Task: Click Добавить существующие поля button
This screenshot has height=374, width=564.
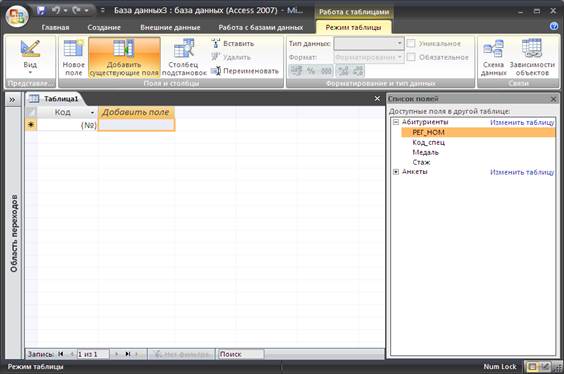Action: tap(124, 58)
